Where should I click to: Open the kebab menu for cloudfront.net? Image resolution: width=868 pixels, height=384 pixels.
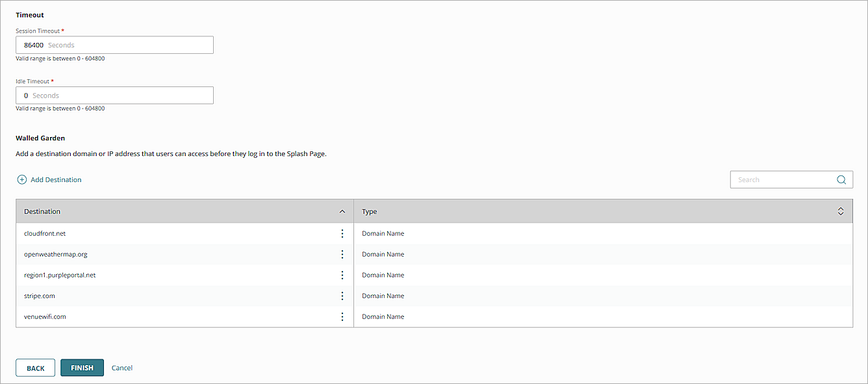click(342, 233)
